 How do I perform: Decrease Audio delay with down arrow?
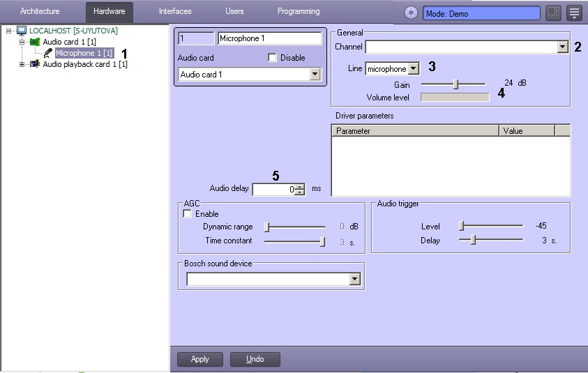(x=300, y=192)
